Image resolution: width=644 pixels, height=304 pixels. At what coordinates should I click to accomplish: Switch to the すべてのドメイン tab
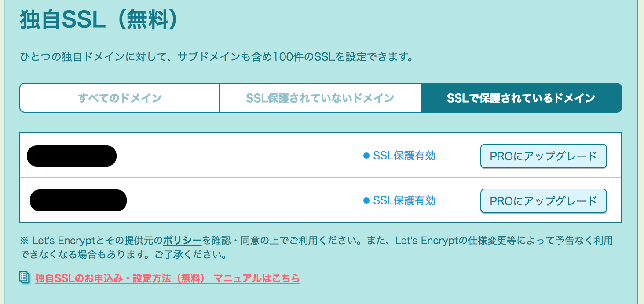(x=120, y=98)
